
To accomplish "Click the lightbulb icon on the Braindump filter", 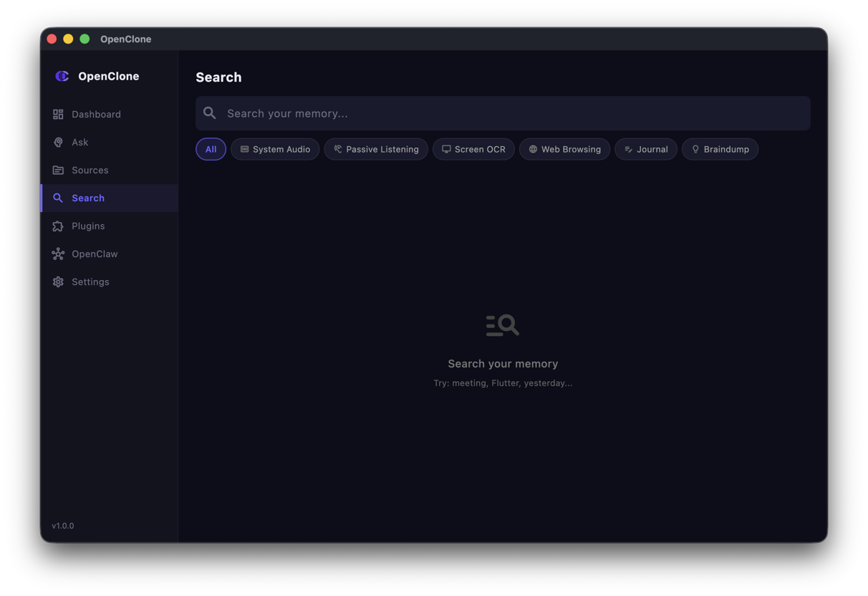I will (x=695, y=149).
